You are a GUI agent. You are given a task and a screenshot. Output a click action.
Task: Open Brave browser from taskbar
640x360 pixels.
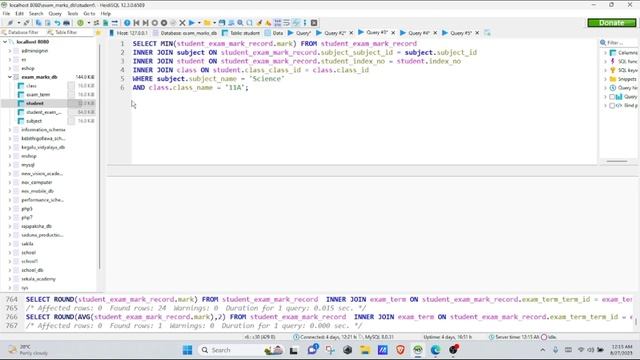[x=400, y=350]
